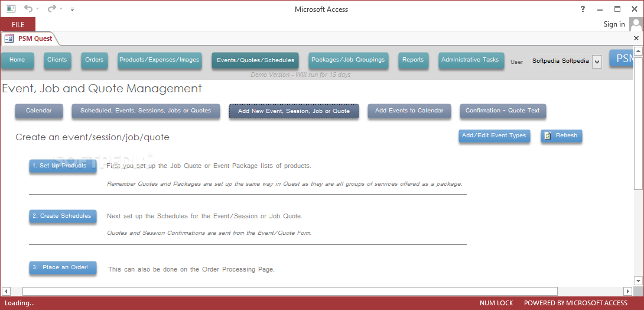Image resolution: width=644 pixels, height=310 pixels.
Task: Open Microsoft Access Help question mark
Action: point(583,9)
